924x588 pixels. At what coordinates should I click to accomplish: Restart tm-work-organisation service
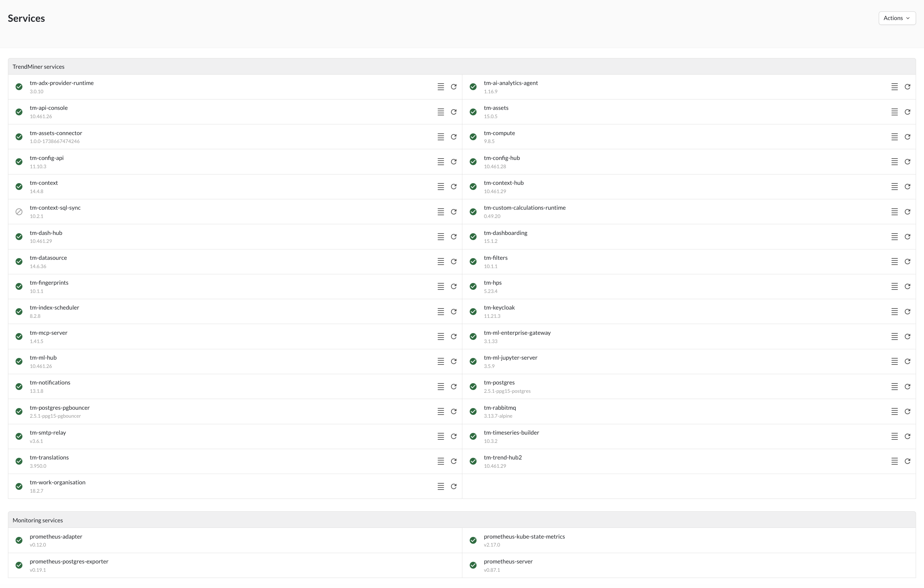tap(454, 487)
